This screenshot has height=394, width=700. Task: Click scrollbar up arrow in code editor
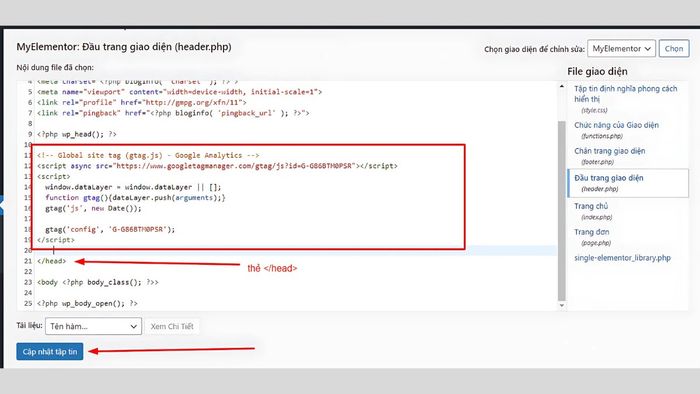(x=562, y=87)
